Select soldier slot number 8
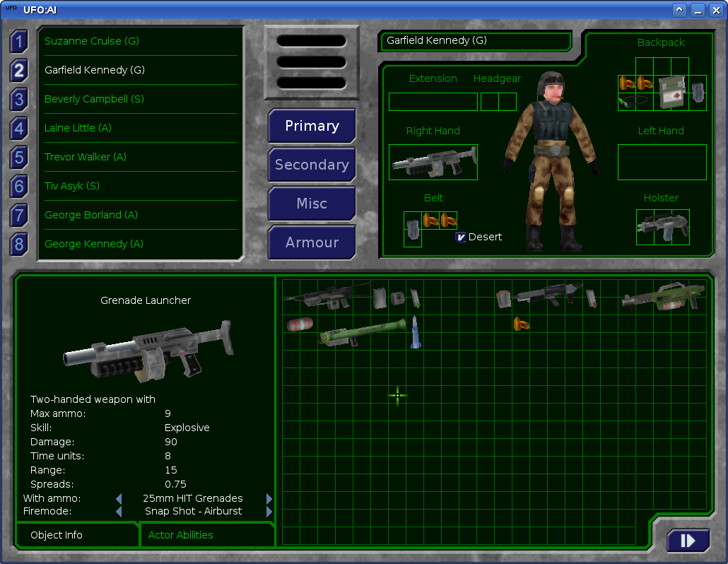The height and width of the screenshot is (564, 728). coord(19,245)
